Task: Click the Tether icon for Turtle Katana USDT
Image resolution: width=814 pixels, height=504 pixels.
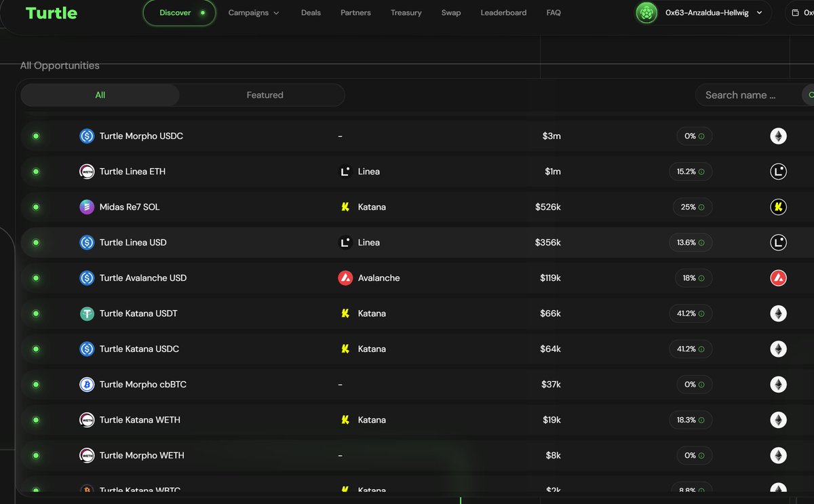Action: pos(87,313)
